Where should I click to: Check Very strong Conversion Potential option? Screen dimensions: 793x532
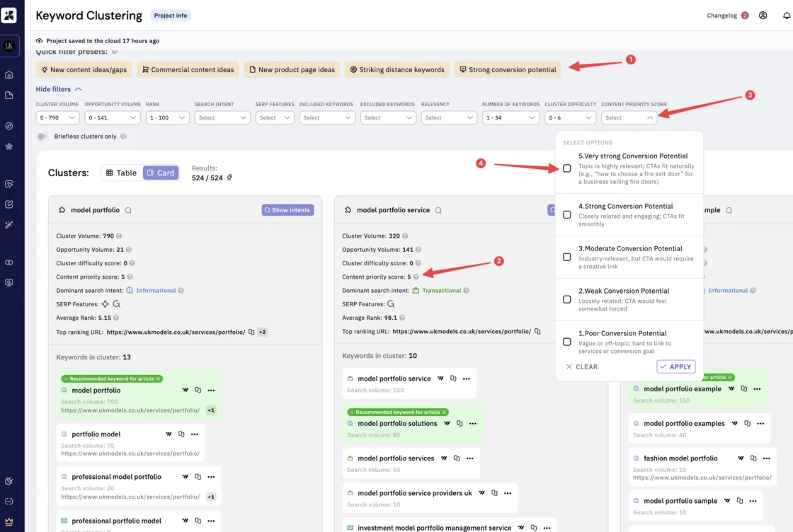(x=567, y=168)
